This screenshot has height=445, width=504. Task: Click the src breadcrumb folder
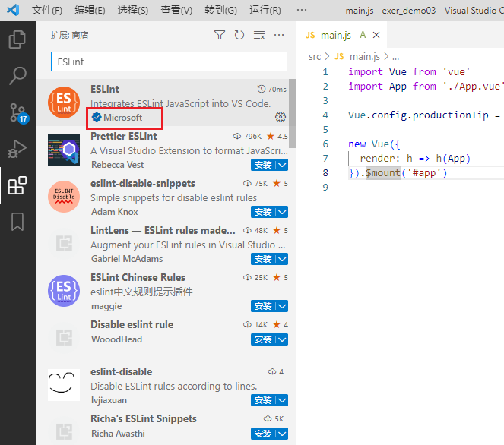coord(315,57)
